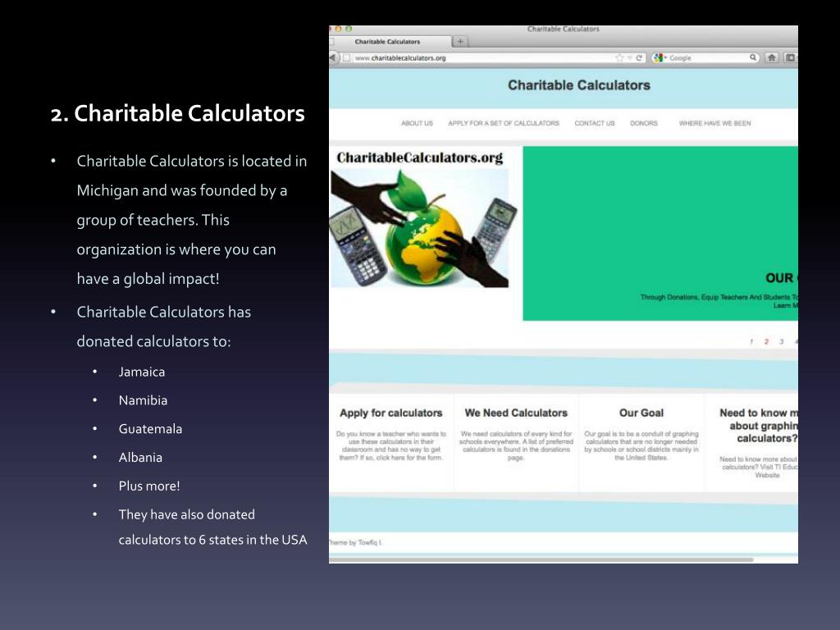
Task: Click the green banner slide
Action: 660,234
